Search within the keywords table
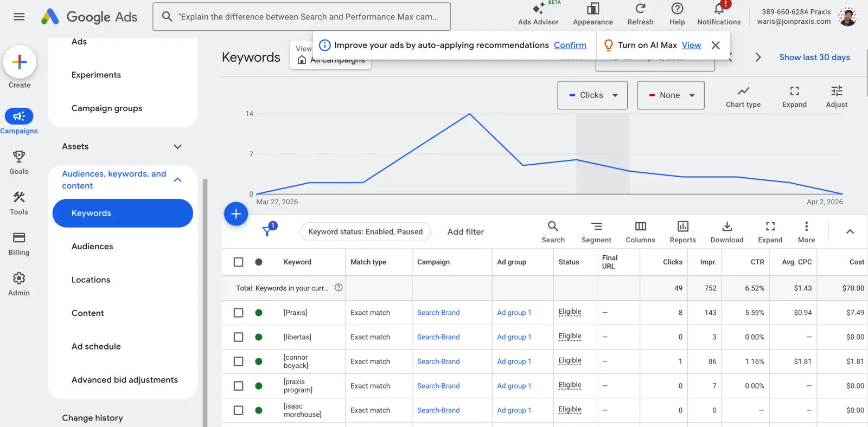Viewport: 868px width, 427px height. coord(553,232)
